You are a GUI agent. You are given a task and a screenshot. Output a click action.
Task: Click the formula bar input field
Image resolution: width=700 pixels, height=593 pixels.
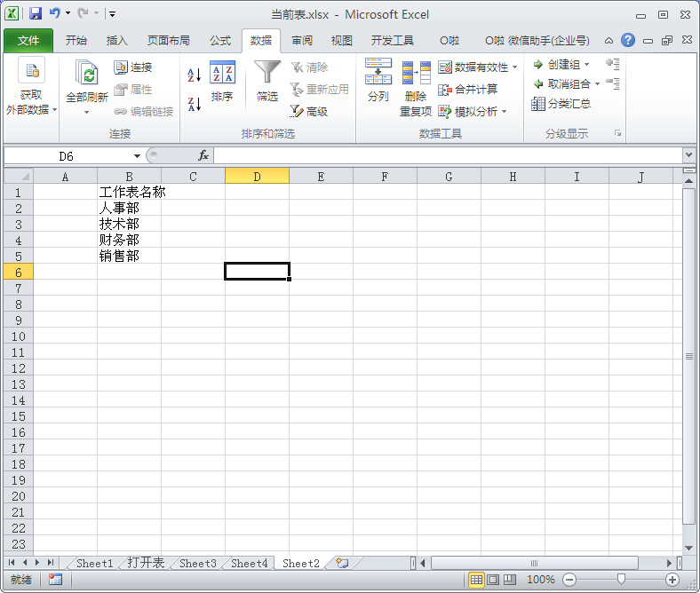pyautogui.click(x=448, y=155)
